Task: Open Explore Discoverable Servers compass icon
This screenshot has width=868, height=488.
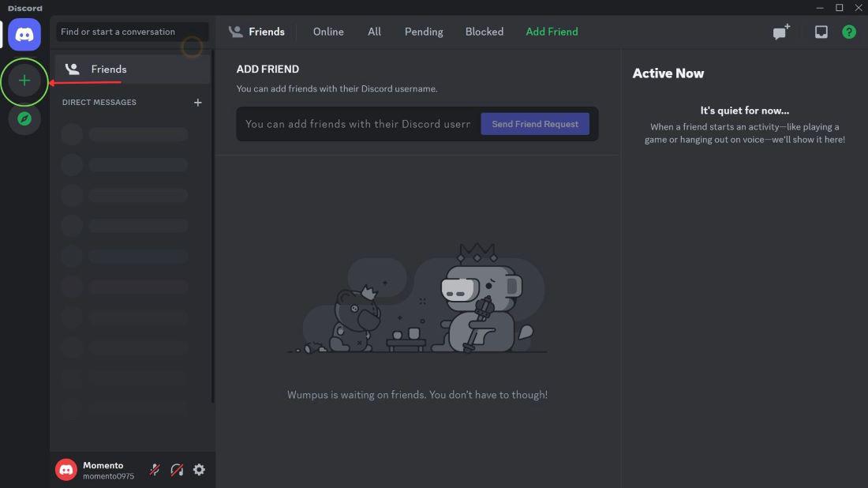Action: [24, 118]
